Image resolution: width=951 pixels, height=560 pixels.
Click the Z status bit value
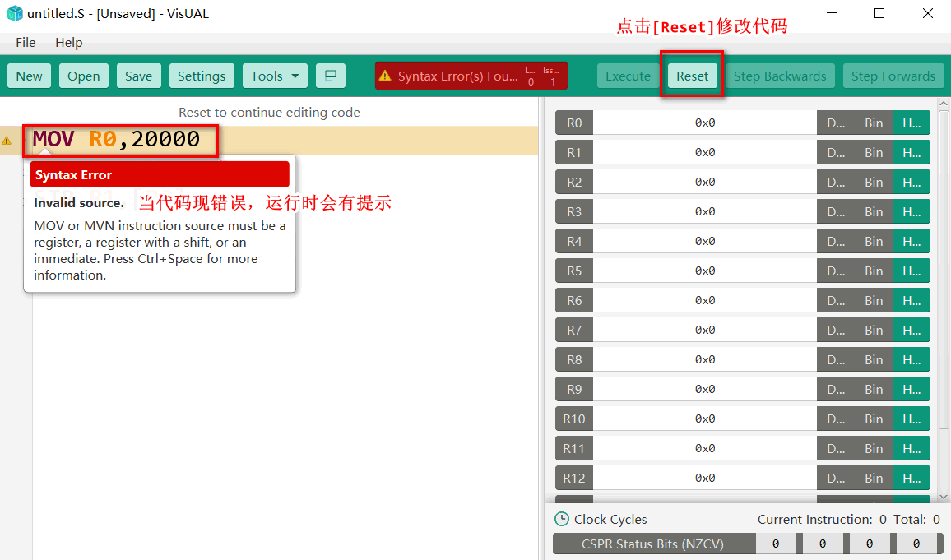[823, 544]
